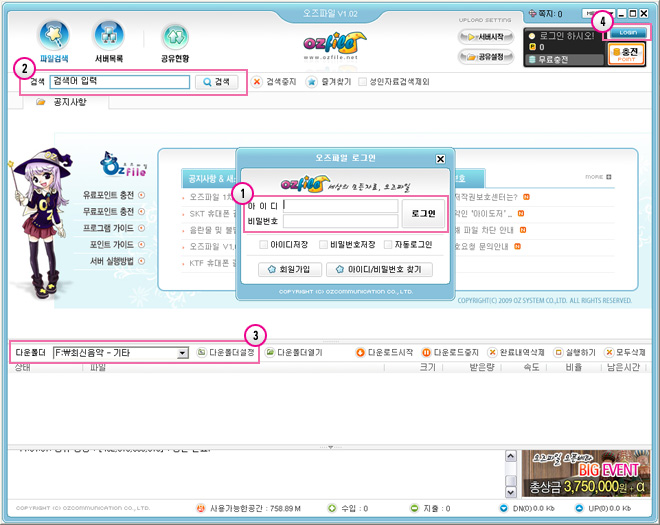The image size is (660, 525).
Task: Click the DN download speed indicator
Action: point(527,508)
